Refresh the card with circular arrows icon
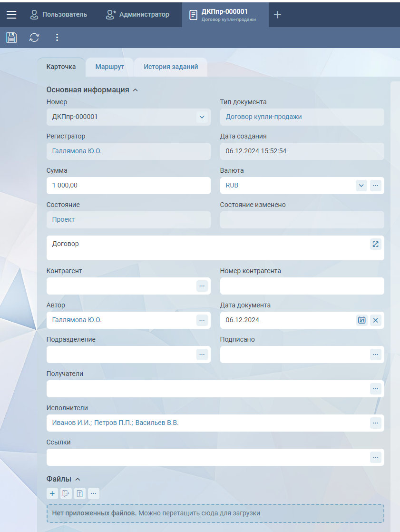400x532 pixels. (x=34, y=38)
